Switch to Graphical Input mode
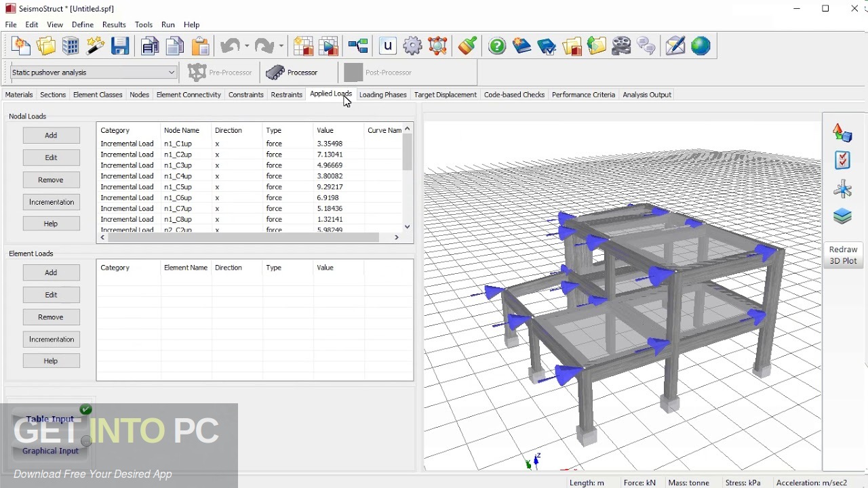 [x=50, y=451]
